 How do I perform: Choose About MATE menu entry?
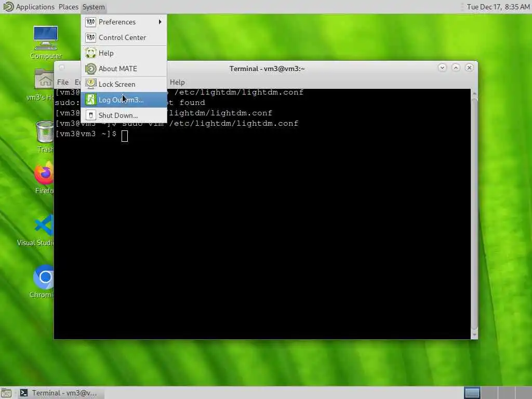[124, 69]
